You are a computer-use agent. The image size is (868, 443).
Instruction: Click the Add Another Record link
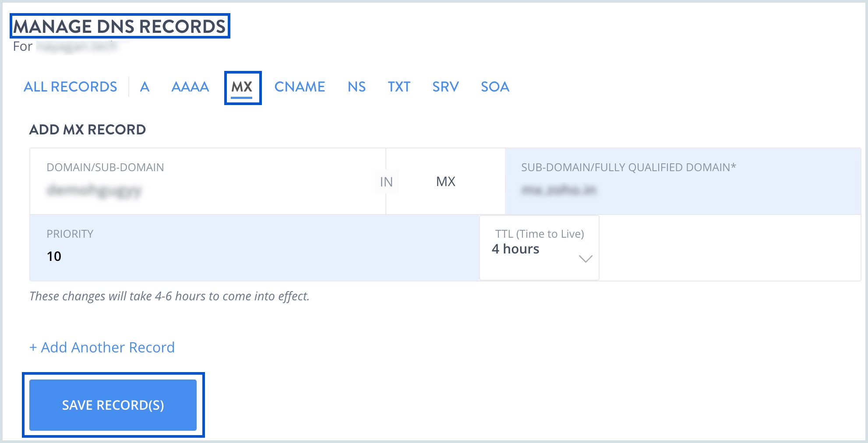pos(102,347)
